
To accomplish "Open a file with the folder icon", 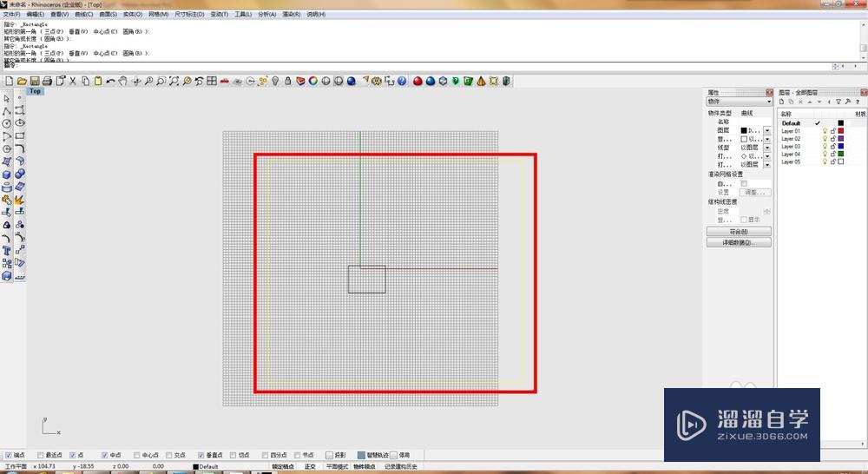I will (22, 81).
